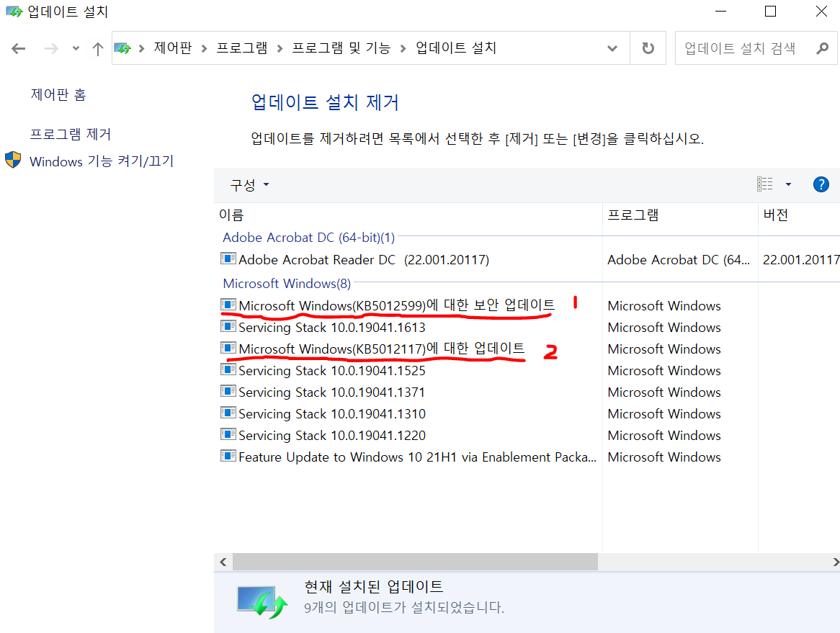Select Servicing Stack 10.0.19041.1220

[x=331, y=436]
